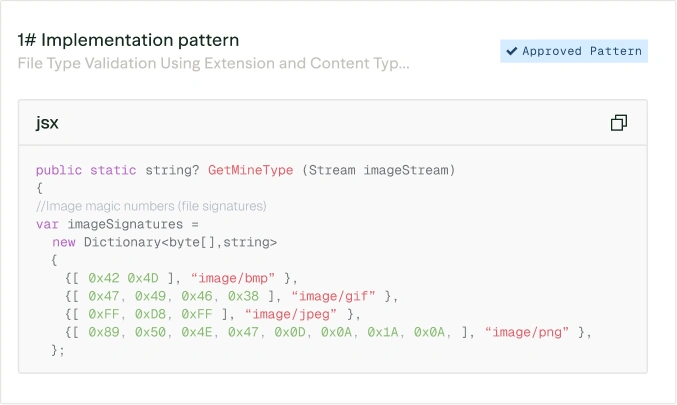Click the GetMineType method name
This screenshot has height=405, width=677.
pos(250,171)
